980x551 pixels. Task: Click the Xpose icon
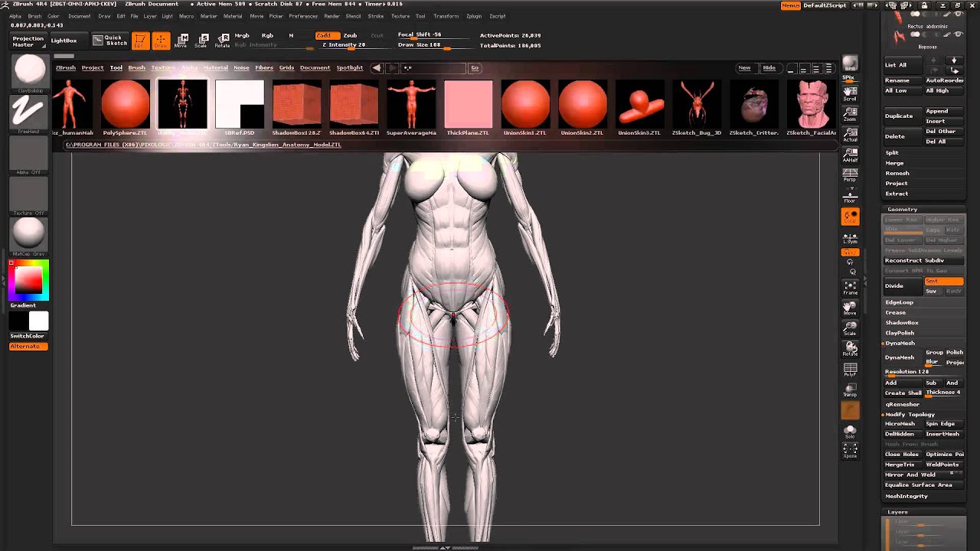coord(850,452)
